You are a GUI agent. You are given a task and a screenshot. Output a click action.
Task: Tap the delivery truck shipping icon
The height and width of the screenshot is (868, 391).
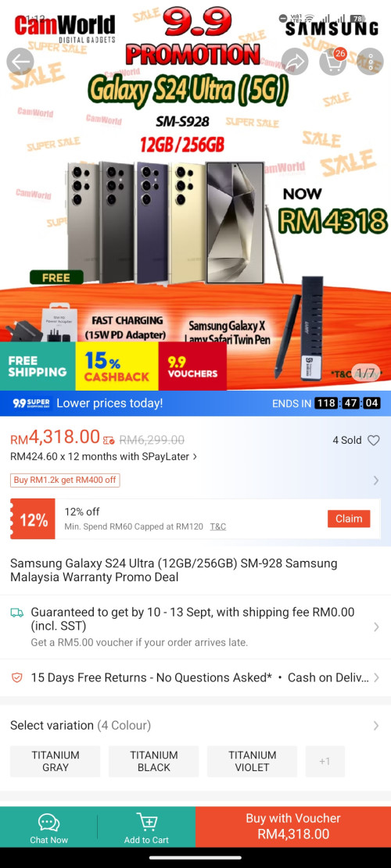17,613
